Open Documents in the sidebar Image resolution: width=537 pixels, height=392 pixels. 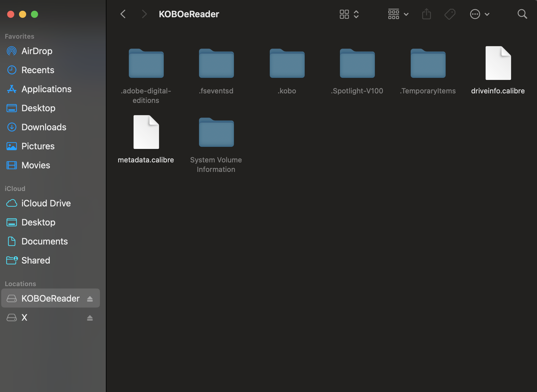tap(51, 242)
